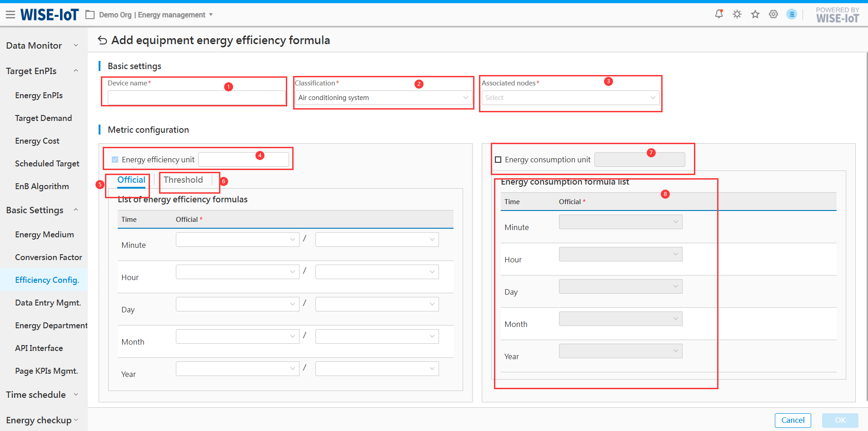Click the star favorites icon
This screenshot has height=431, width=868.
click(755, 14)
